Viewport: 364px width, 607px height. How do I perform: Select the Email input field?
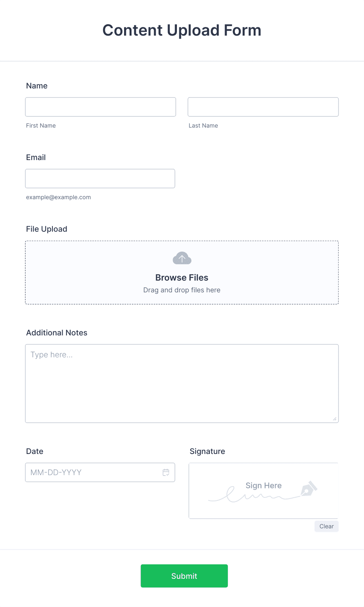point(100,178)
